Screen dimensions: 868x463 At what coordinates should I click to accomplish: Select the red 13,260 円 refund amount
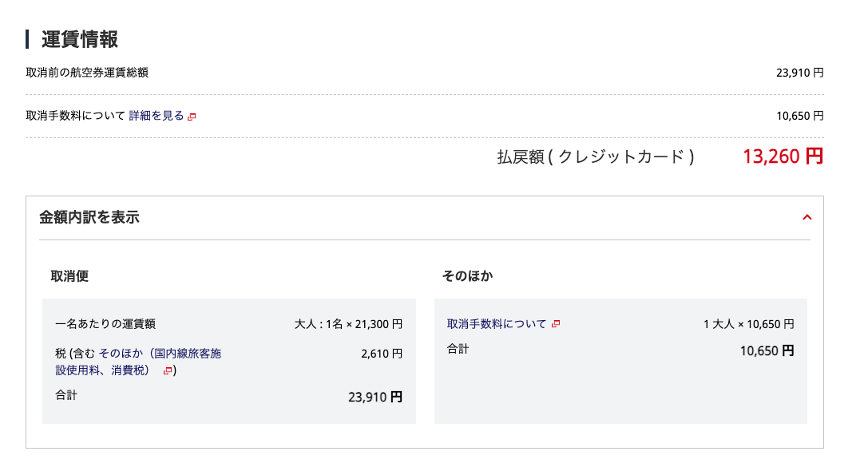click(783, 156)
